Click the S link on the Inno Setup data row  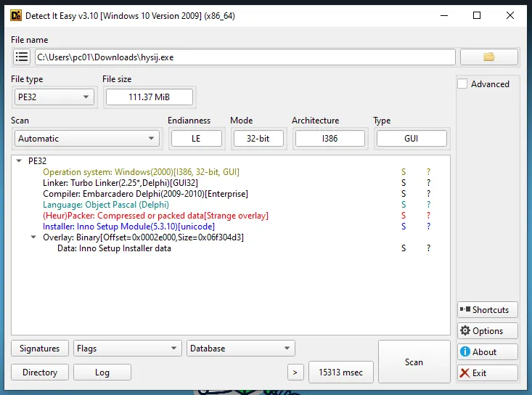pyautogui.click(x=404, y=248)
